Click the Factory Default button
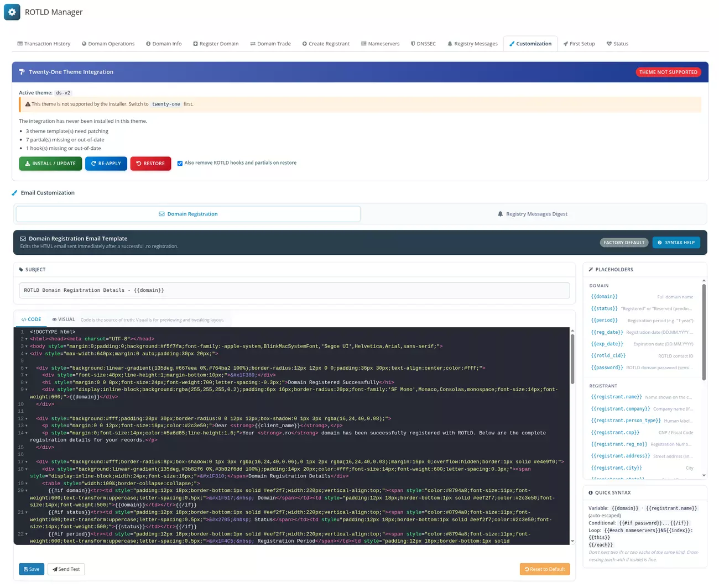Viewport: 719px width, 588px height. (624, 243)
